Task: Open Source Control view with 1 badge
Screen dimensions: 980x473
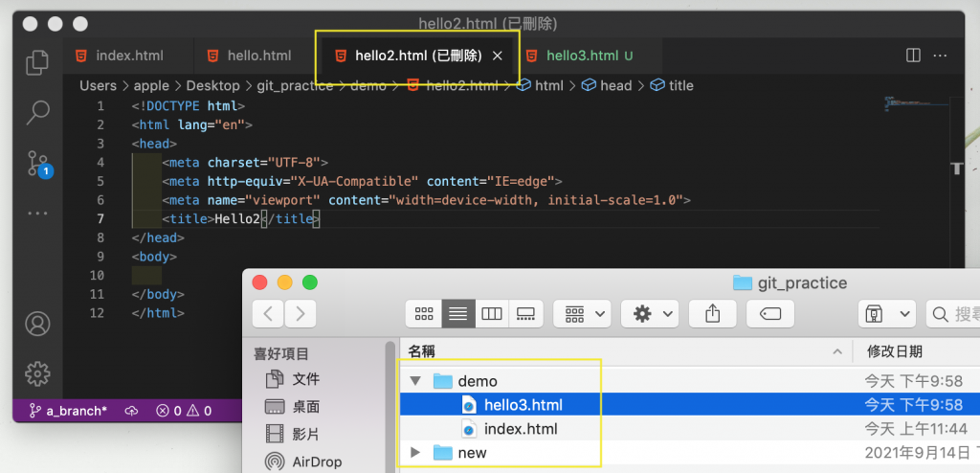Action: pyautogui.click(x=39, y=165)
